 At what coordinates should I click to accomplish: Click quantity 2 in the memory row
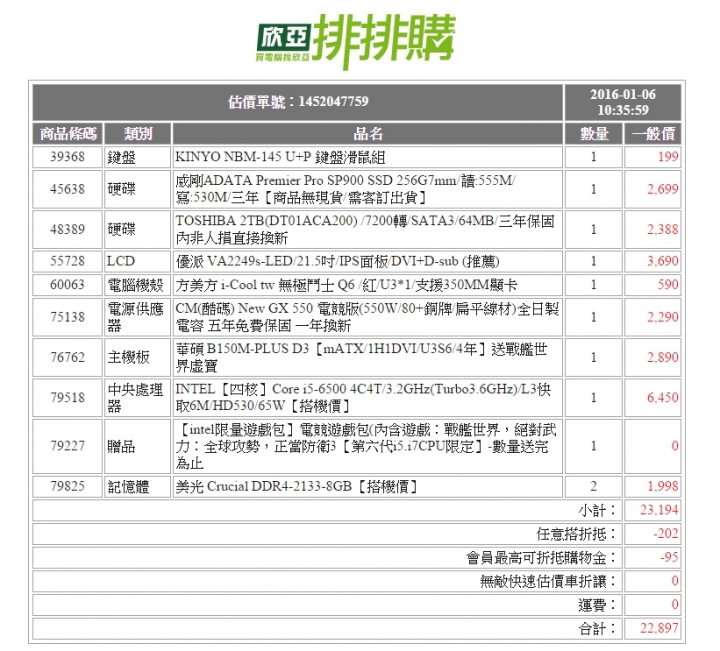[594, 486]
